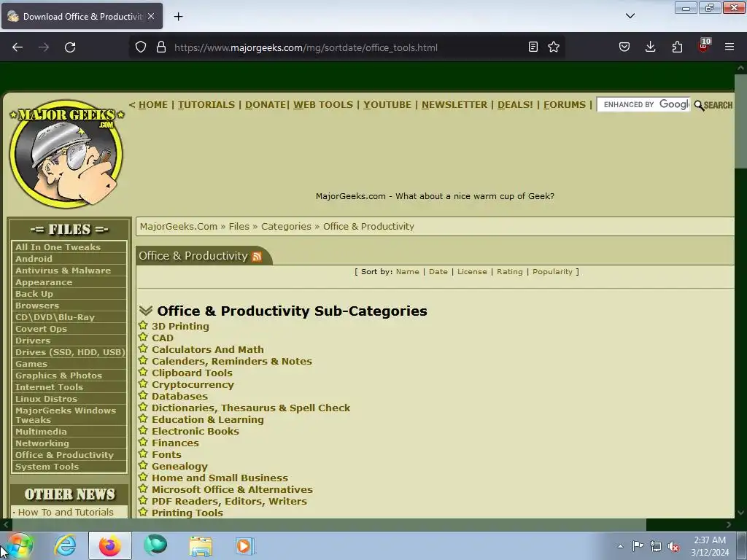The height and width of the screenshot is (560, 747).
Task: Open Dictionaries, Thesaurus & Spell Check
Action: click(x=251, y=408)
